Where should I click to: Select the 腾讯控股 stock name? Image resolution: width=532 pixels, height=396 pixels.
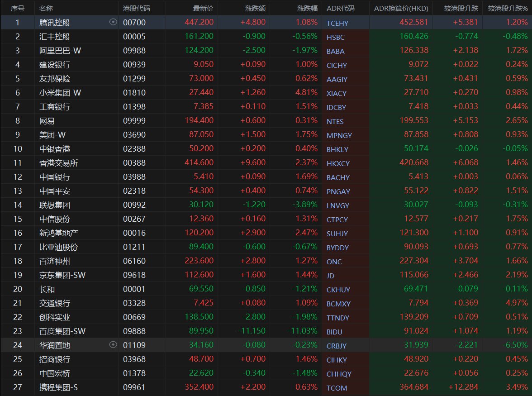pyautogui.click(x=55, y=23)
